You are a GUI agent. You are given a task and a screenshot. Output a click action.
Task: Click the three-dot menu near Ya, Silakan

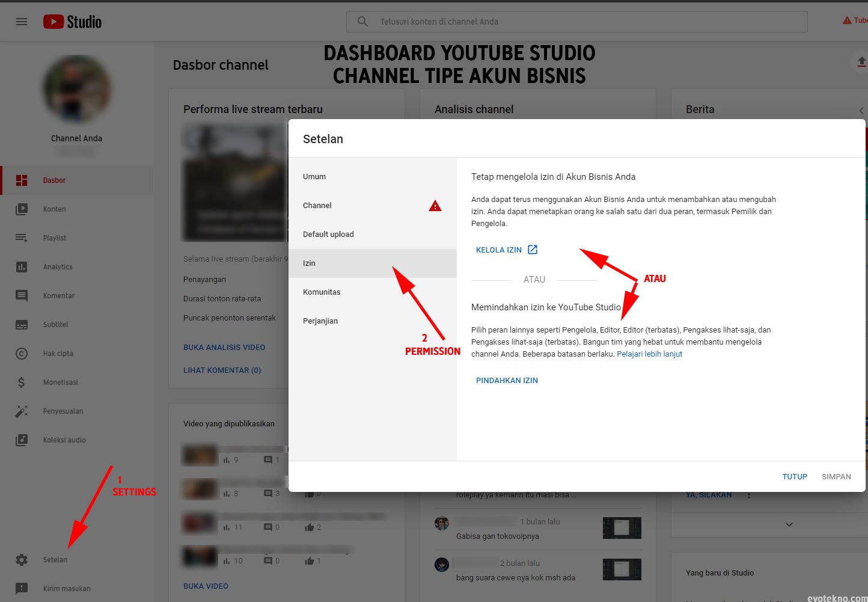pos(749,495)
